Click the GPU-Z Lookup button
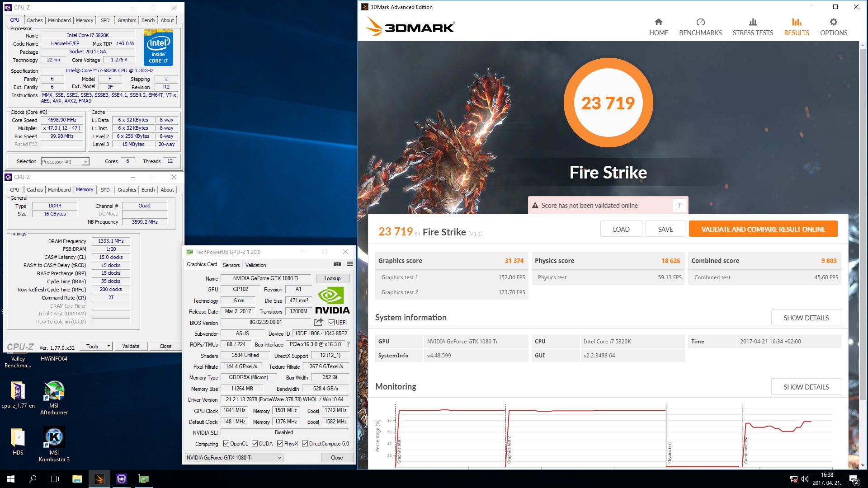The image size is (868, 488). (332, 278)
